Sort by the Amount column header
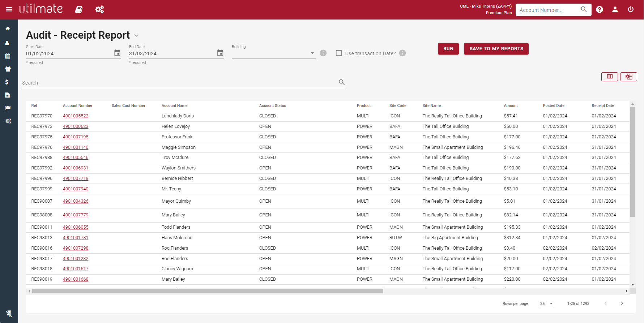Viewport: 644px width, 323px height. point(511,105)
